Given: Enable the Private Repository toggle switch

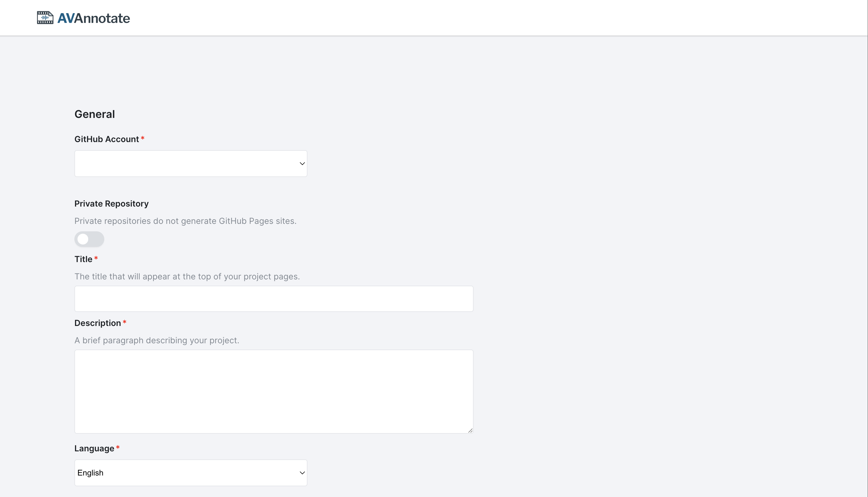Looking at the screenshot, I should 89,239.
